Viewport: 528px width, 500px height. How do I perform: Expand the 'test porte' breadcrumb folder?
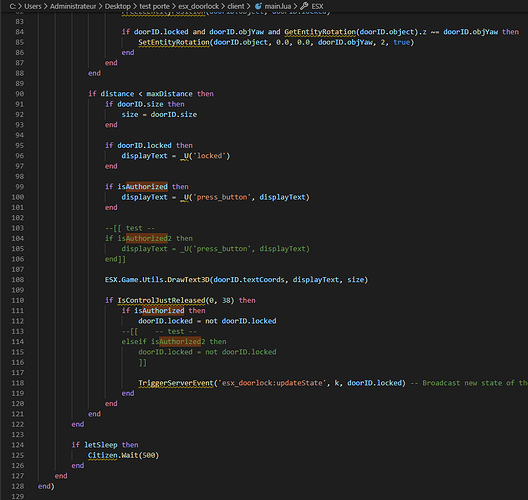click(155, 6)
